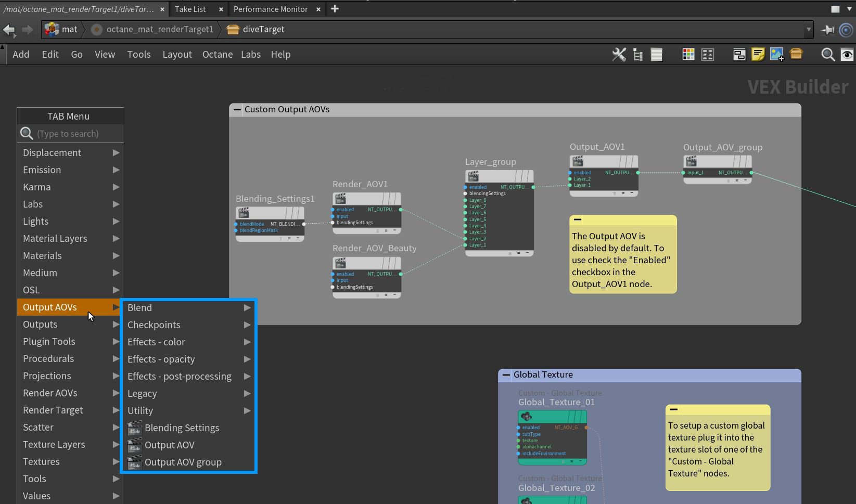Select Output AOV group menu entry
856x504 pixels.
pyautogui.click(x=183, y=462)
